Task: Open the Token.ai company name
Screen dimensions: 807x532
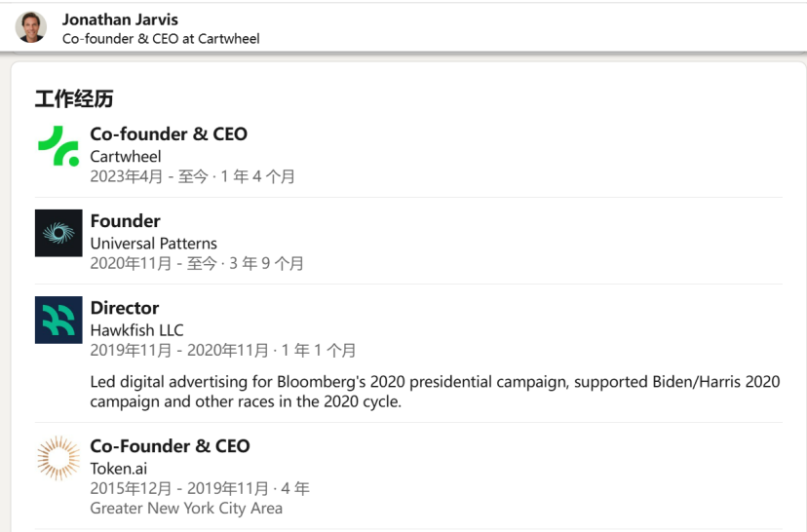Action: pyautogui.click(x=118, y=469)
